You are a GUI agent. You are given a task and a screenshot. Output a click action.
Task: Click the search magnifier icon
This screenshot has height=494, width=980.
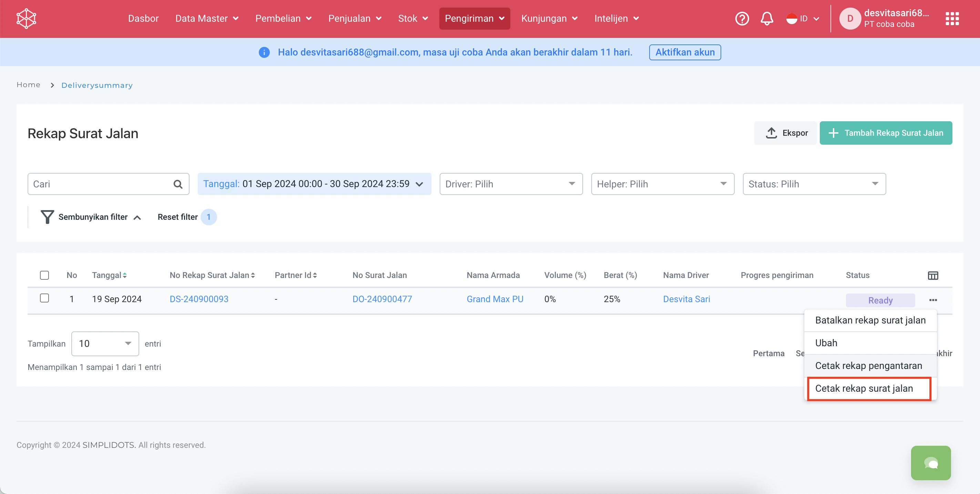178,184
